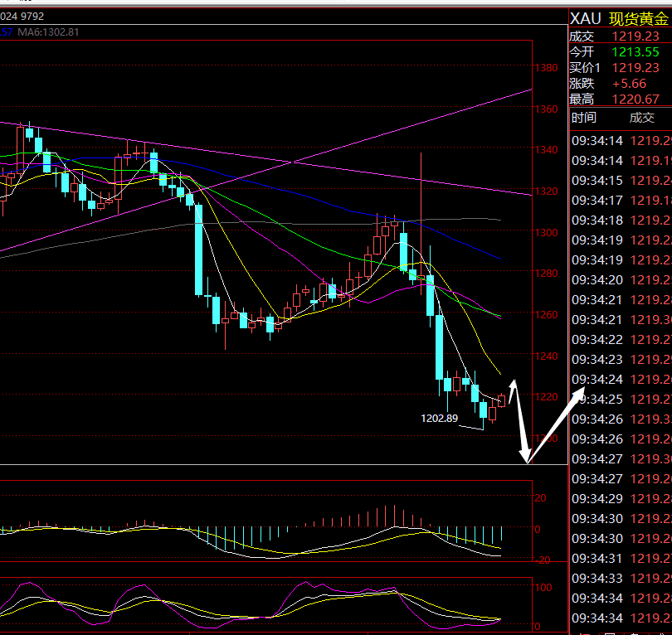
Task: Select the tick row at 09:34:23
Action: point(621,360)
